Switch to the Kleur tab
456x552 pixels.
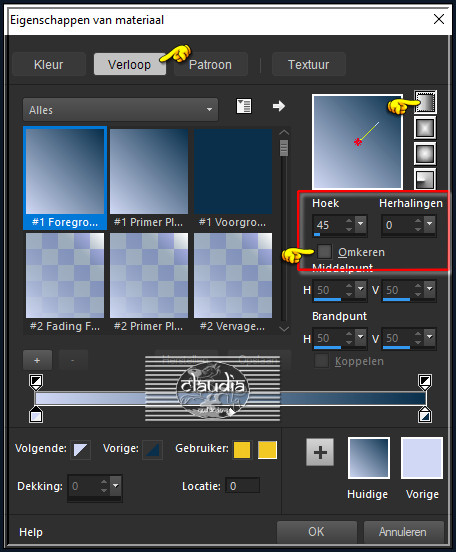(x=49, y=64)
